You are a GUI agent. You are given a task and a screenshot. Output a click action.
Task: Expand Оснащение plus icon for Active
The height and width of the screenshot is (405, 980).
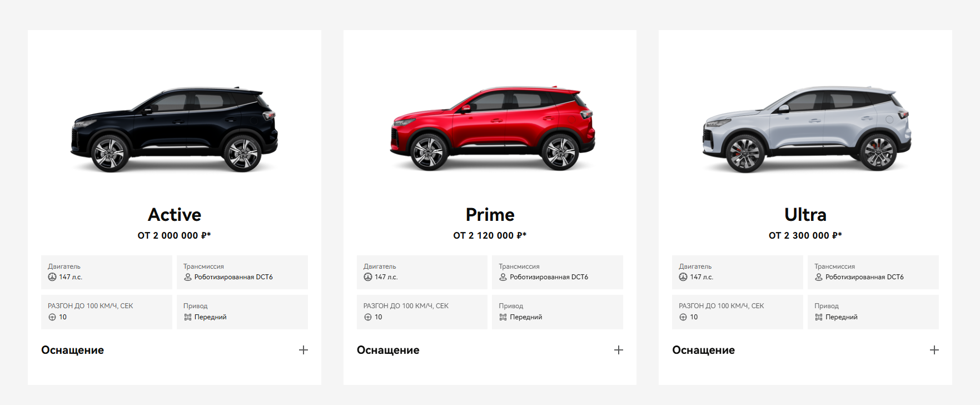(x=304, y=350)
